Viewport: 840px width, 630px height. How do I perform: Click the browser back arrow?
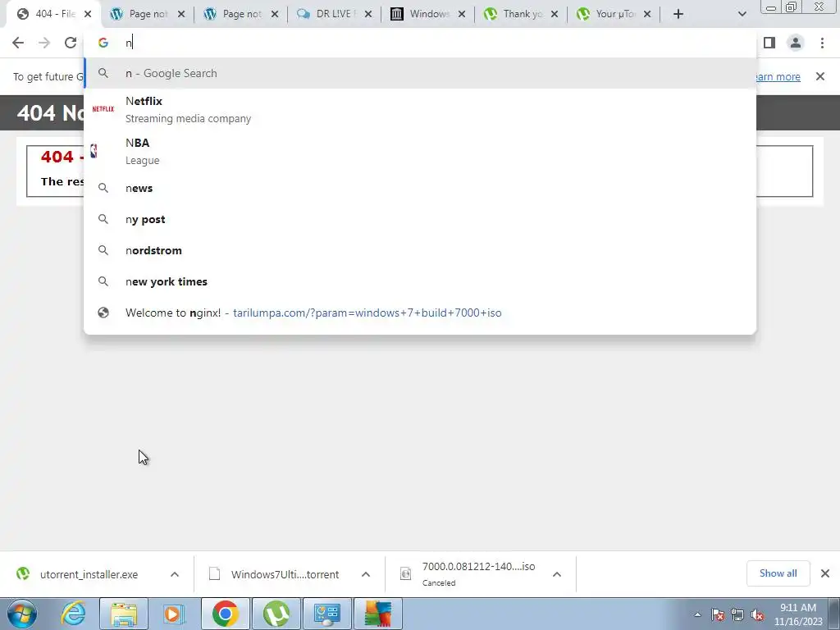click(18, 43)
